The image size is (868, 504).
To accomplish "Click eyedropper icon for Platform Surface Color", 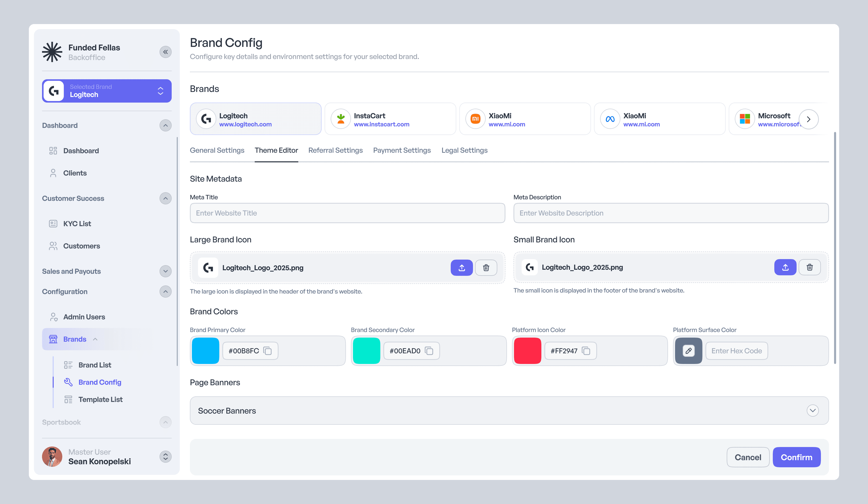I will (688, 351).
